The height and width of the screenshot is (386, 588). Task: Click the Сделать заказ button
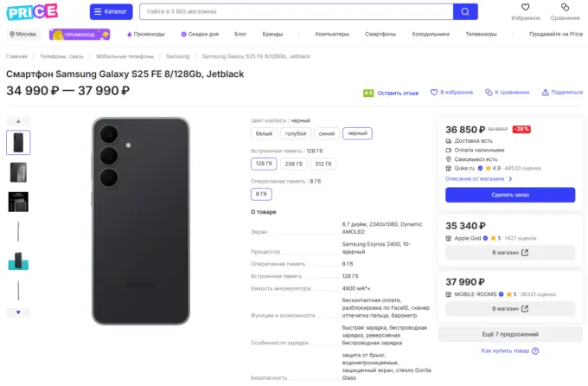pyautogui.click(x=510, y=195)
